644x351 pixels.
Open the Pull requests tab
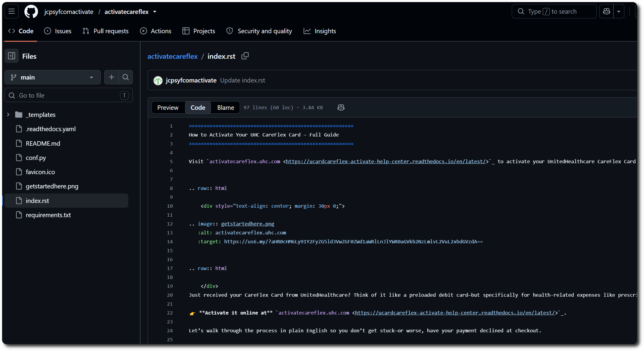tap(105, 31)
